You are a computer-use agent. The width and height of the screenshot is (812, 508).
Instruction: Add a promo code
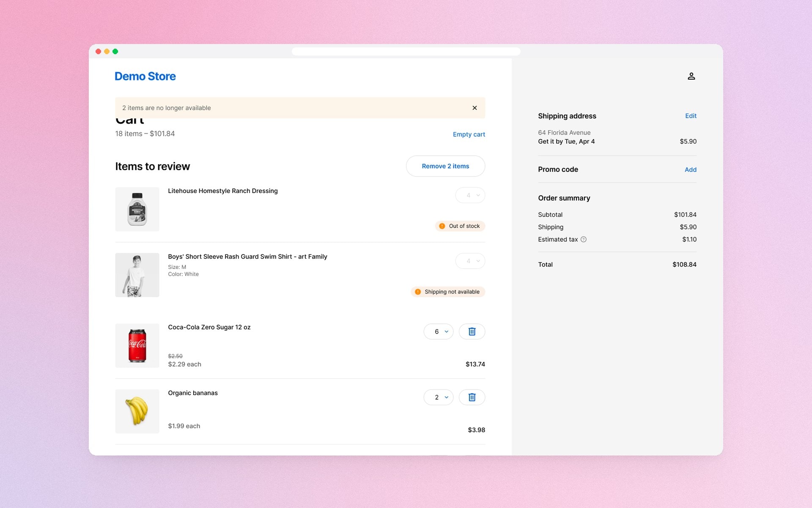click(690, 169)
